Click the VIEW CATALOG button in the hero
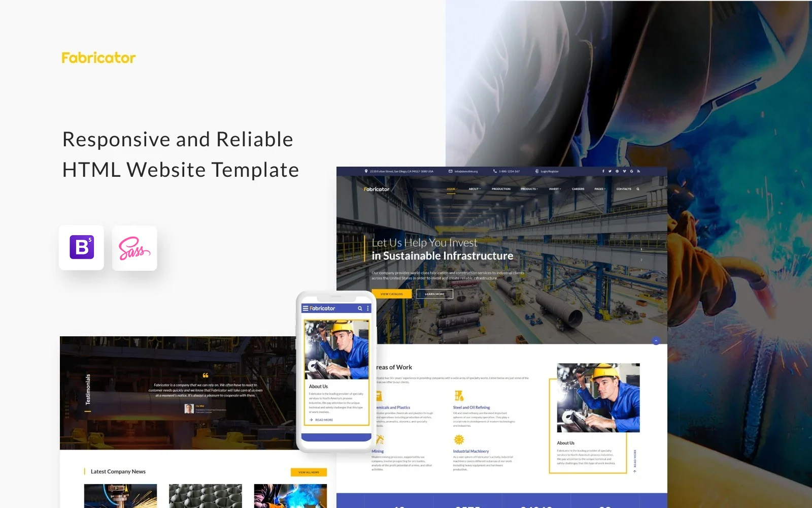812x508 pixels. click(391, 294)
